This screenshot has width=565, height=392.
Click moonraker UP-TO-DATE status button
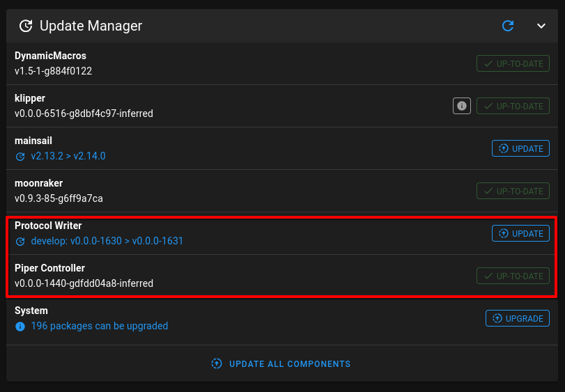click(513, 191)
